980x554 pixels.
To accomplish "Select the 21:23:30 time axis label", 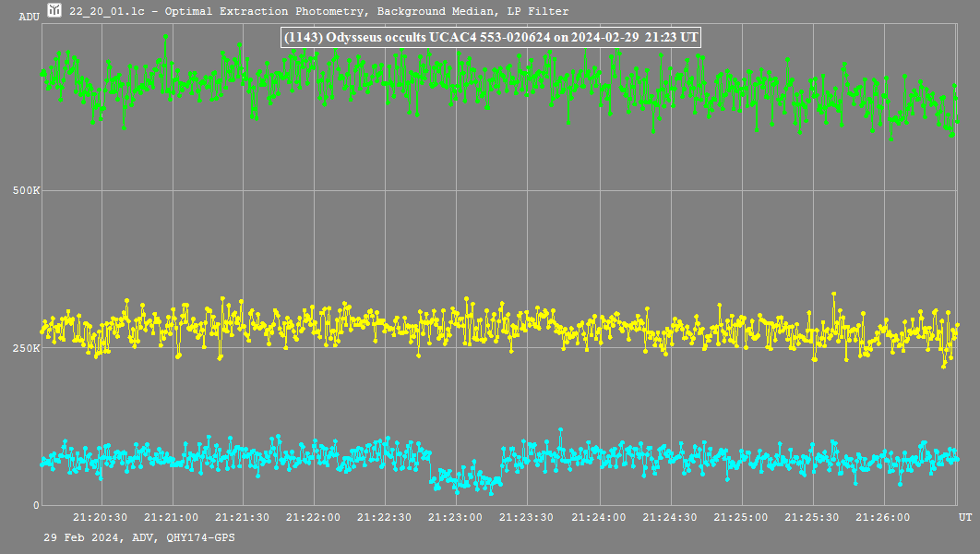I will click(527, 518).
